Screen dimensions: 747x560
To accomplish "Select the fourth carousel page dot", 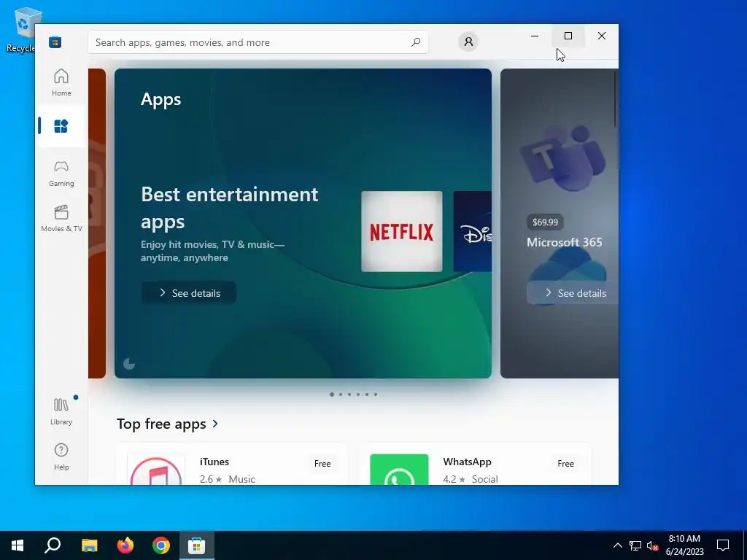I will [x=358, y=394].
